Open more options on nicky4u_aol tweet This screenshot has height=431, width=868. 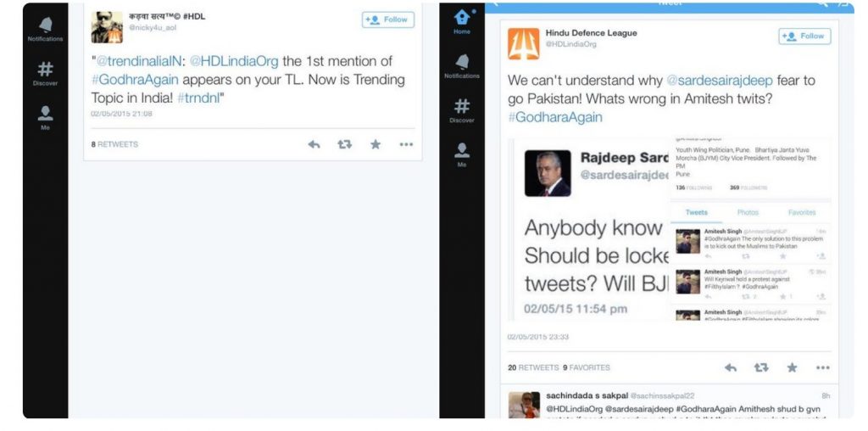406,144
